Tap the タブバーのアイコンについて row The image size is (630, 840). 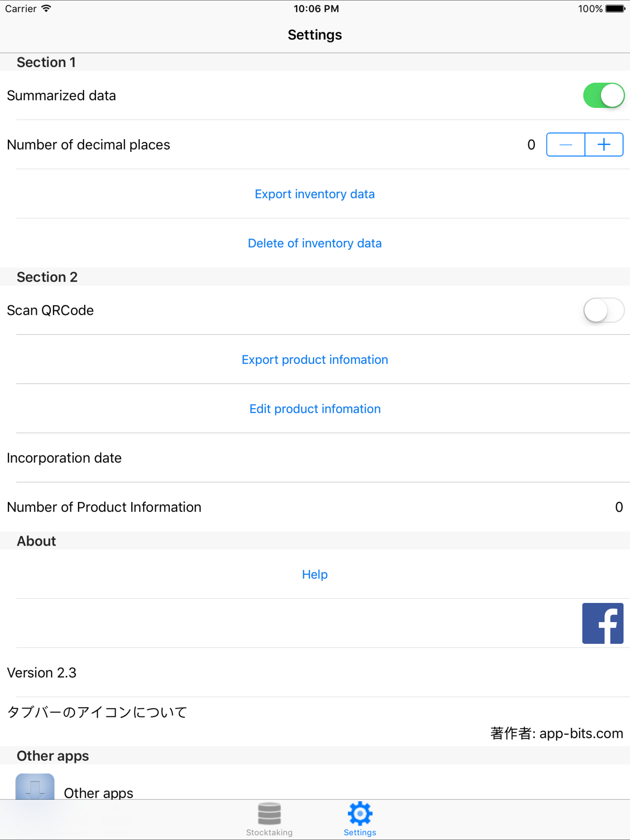pos(315,722)
